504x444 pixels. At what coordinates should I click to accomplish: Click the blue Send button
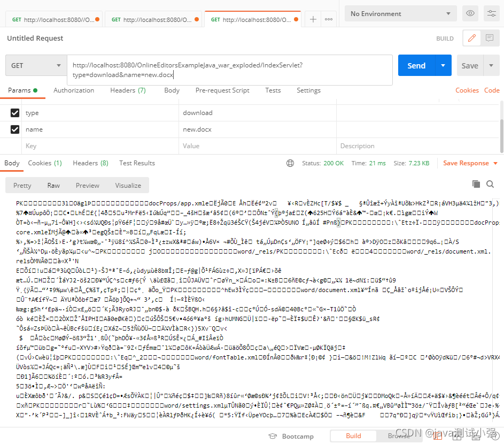[x=416, y=66]
